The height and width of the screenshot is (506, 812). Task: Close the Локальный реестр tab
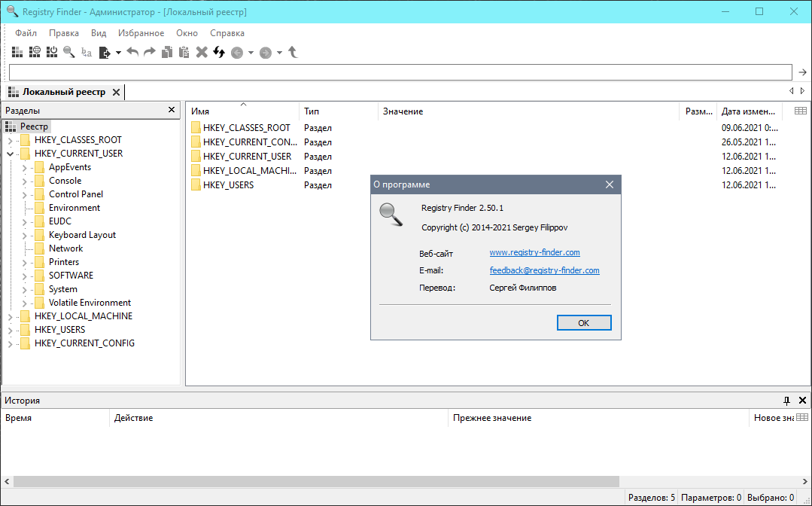116,92
